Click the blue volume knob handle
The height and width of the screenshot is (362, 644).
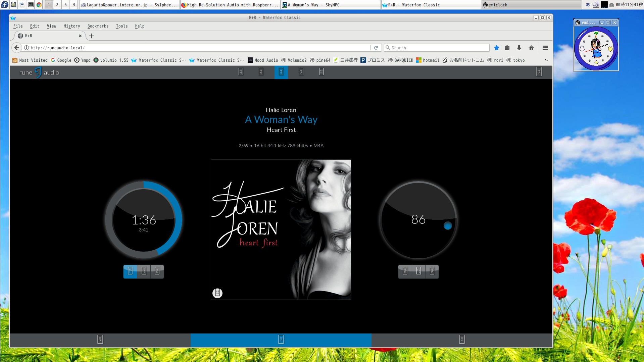(448, 226)
